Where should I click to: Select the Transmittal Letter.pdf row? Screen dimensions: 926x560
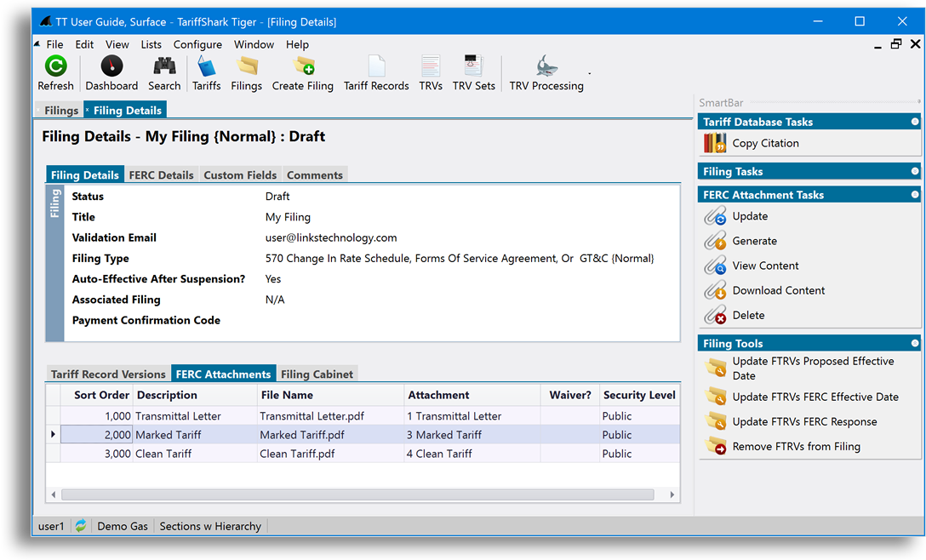363,416
